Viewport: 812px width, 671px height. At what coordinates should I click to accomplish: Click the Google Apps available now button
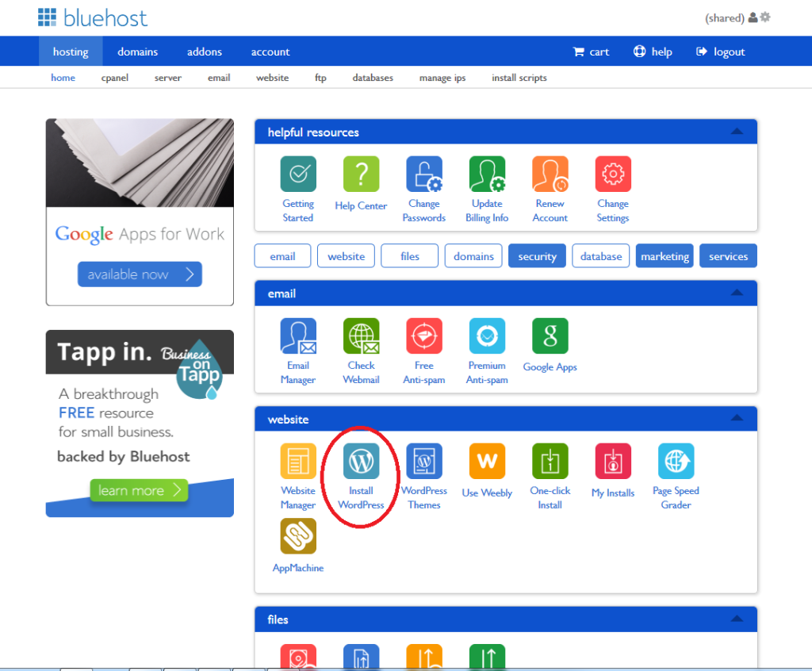(140, 274)
